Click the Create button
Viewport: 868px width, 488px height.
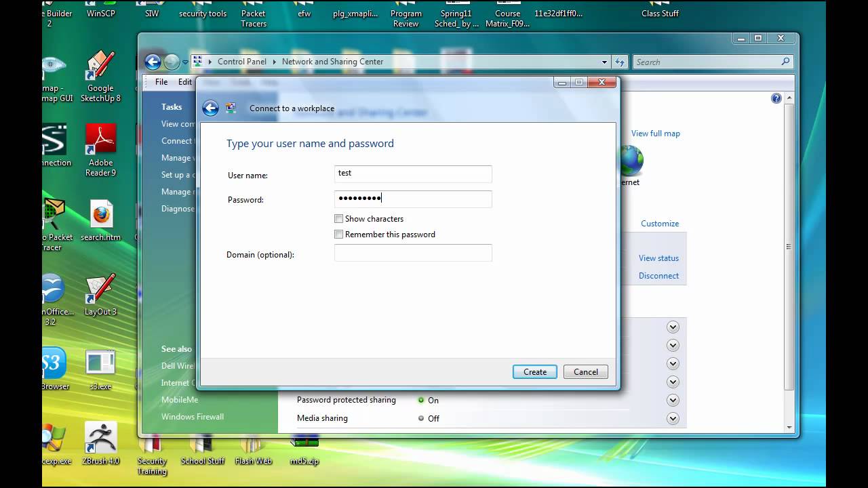(535, 372)
